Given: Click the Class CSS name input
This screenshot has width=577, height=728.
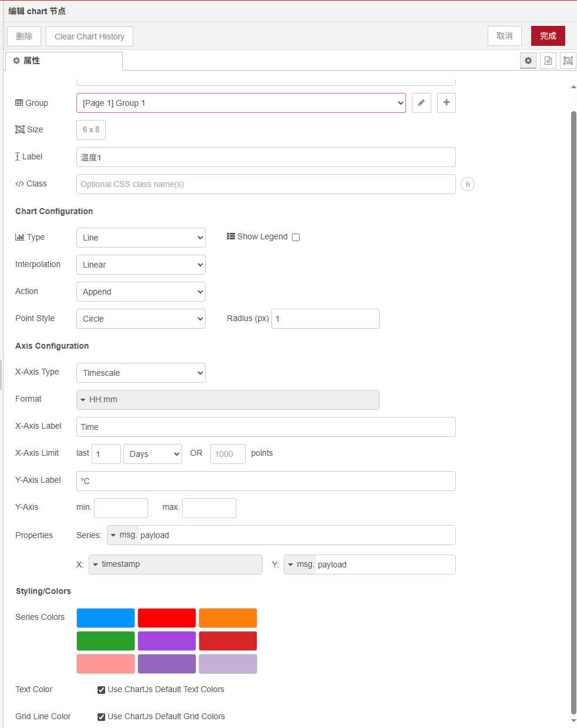Looking at the screenshot, I should (266, 184).
